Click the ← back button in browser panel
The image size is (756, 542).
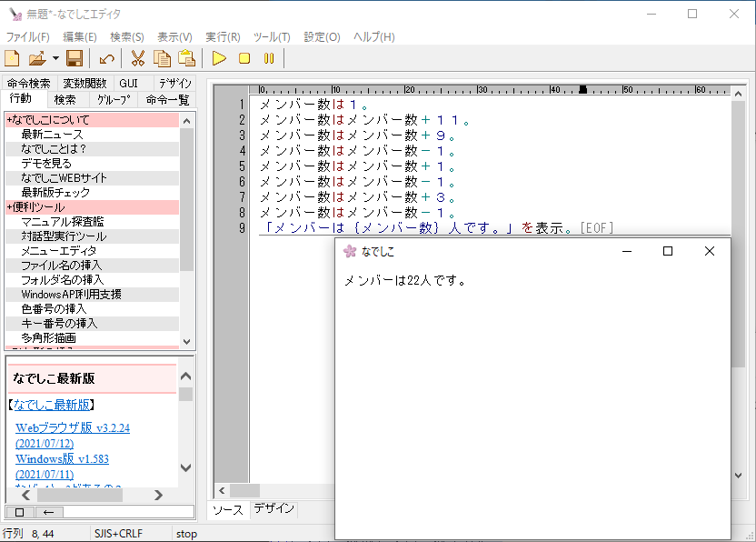coord(49,512)
